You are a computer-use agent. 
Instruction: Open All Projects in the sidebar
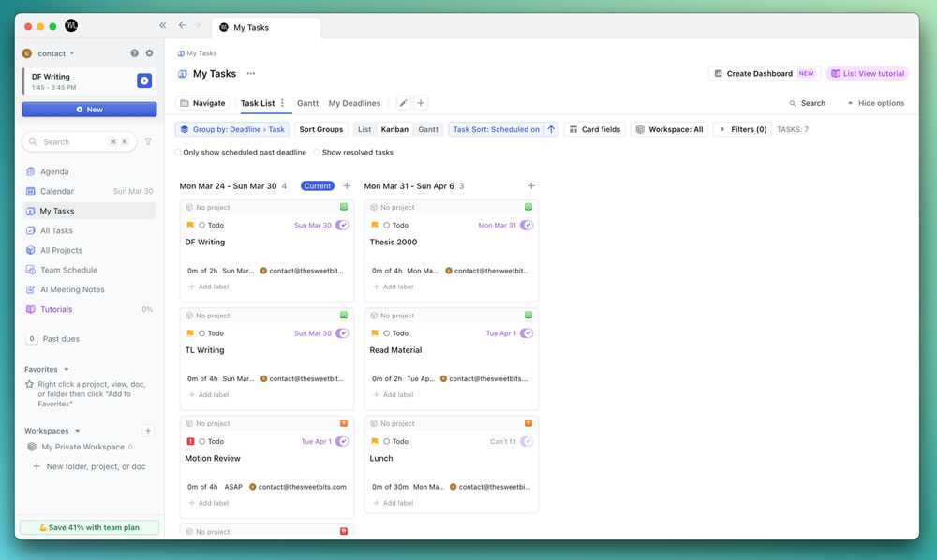[x=88, y=250]
